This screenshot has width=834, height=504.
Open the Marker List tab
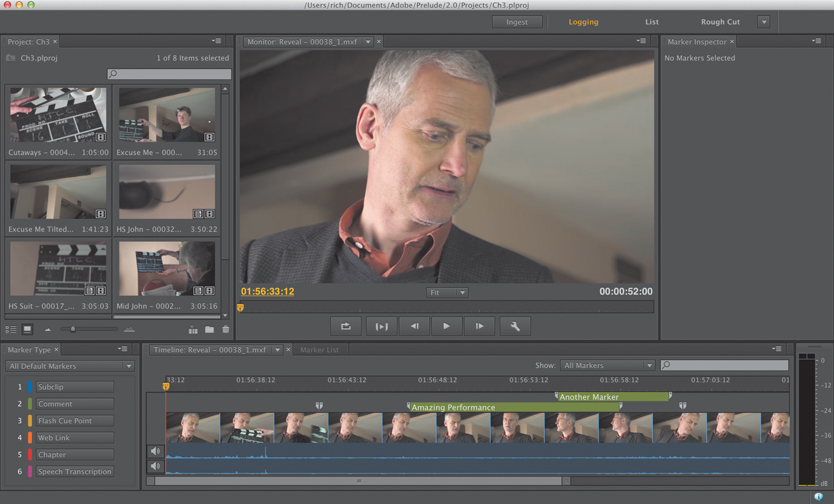click(319, 350)
